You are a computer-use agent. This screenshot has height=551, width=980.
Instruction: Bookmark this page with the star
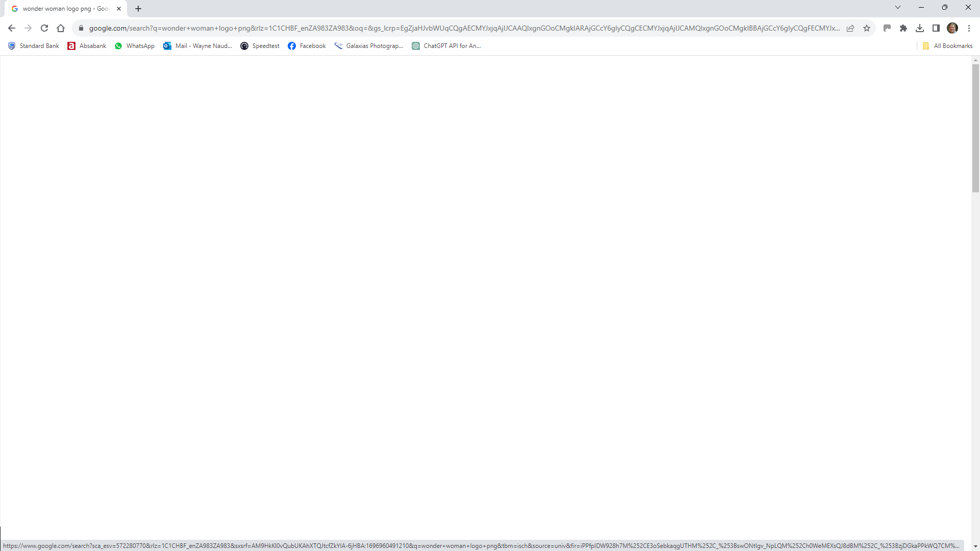(867, 28)
